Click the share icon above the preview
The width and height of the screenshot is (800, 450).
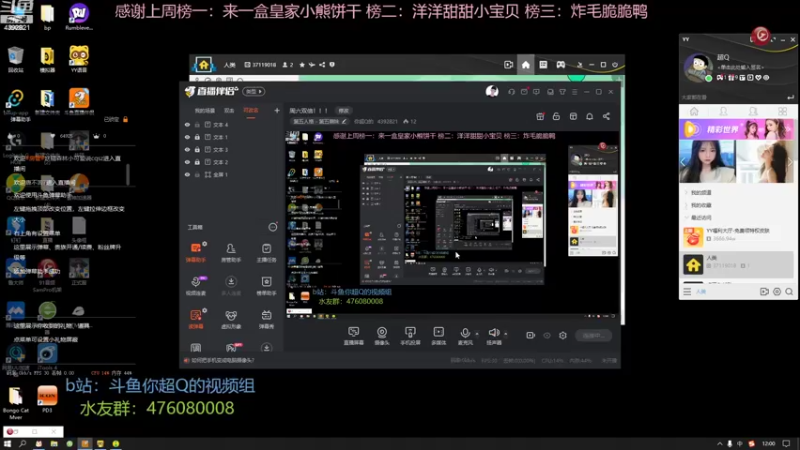coord(606,116)
